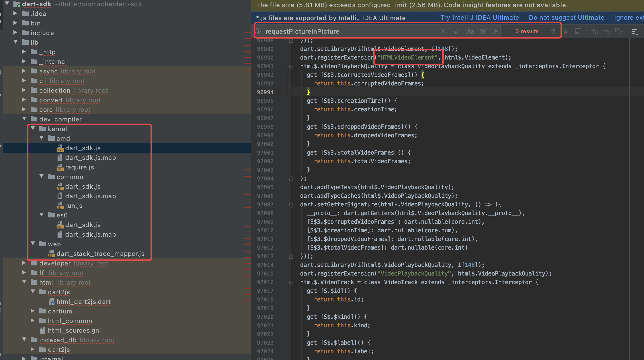The height and width of the screenshot is (360, 644).
Task: Toggle whole words (W) search option
Action: 483,31
